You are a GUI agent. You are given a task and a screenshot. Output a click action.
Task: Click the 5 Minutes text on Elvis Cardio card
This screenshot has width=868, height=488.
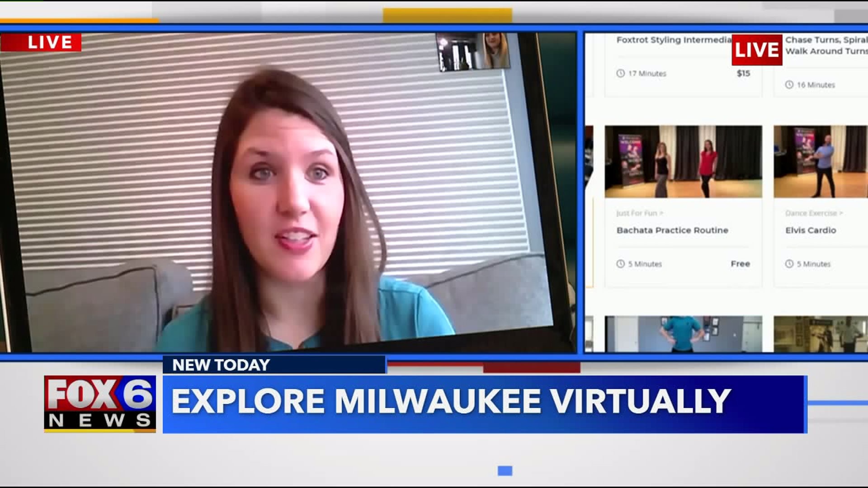813,264
